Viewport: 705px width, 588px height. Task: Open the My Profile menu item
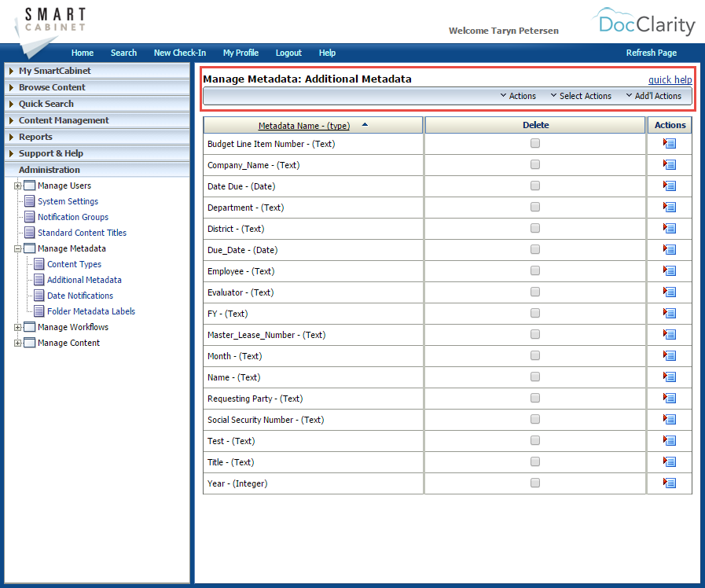241,53
